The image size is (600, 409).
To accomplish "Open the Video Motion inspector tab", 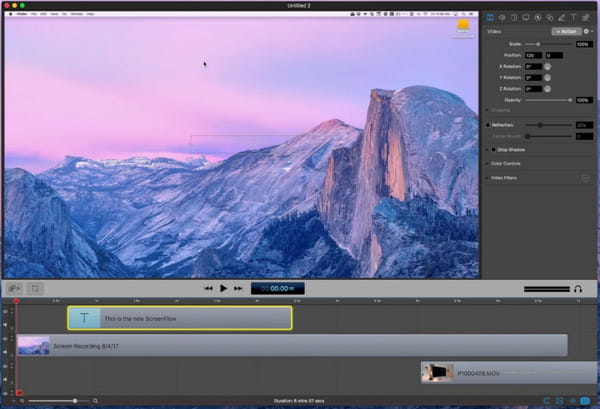I will [x=514, y=18].
